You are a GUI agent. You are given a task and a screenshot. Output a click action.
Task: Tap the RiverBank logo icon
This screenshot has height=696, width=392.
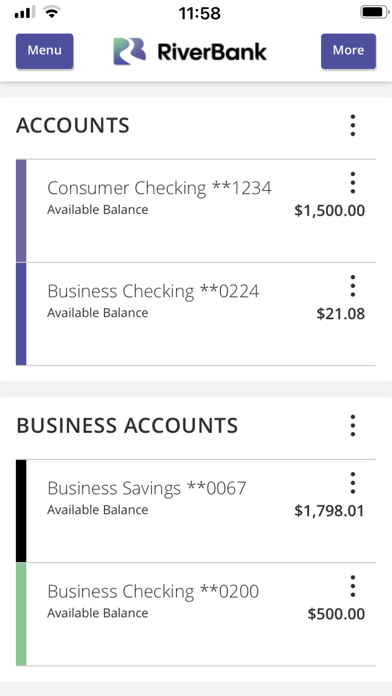pos(129,51)
